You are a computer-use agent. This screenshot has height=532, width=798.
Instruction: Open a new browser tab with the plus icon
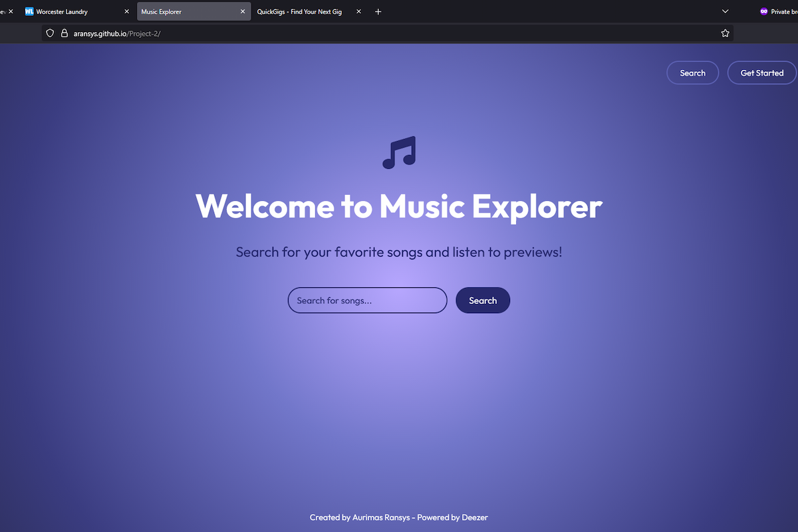tap(378, 11)
